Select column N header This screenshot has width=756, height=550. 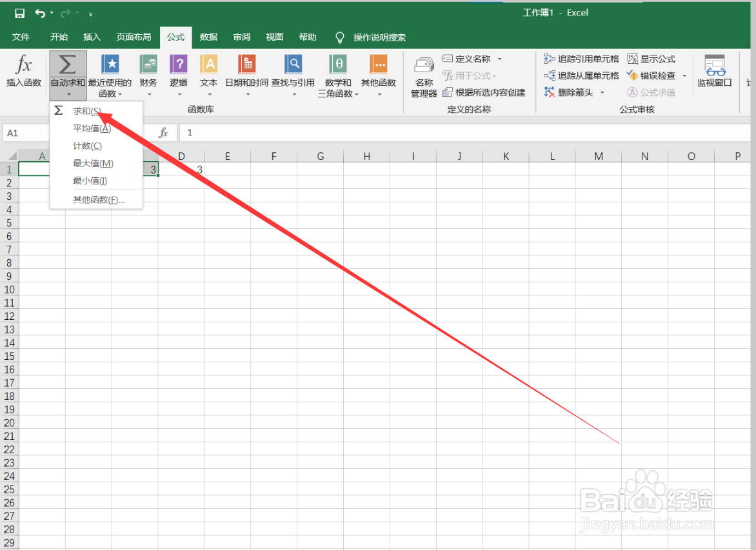[x=644, y=156]
